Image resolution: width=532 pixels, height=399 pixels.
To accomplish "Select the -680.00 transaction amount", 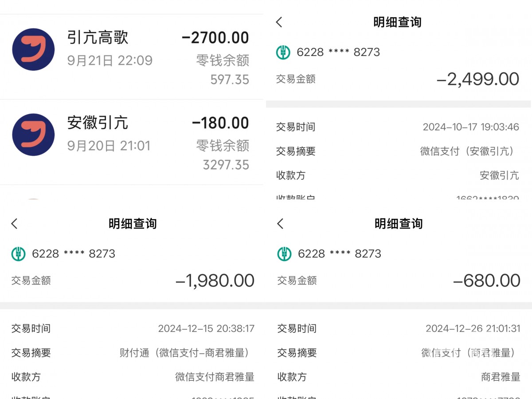I will 486,281.
